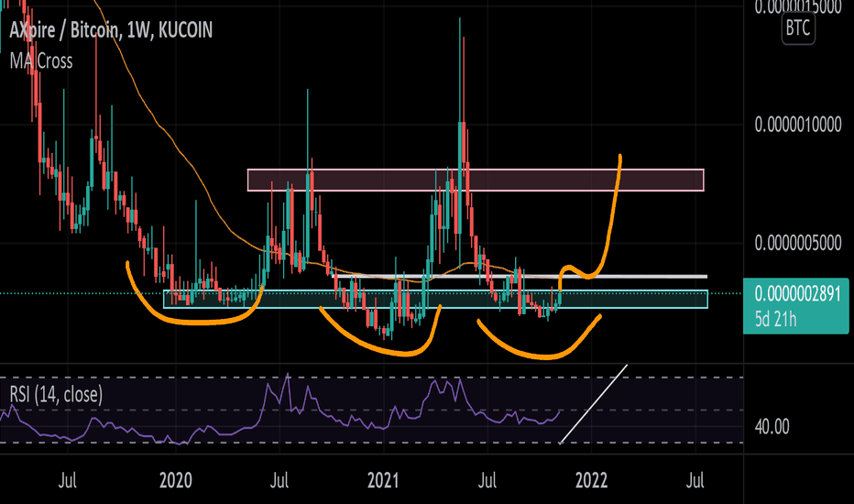Select the white horizontal line above support
The height and width of the screenshot is (504, 854).
520,277
